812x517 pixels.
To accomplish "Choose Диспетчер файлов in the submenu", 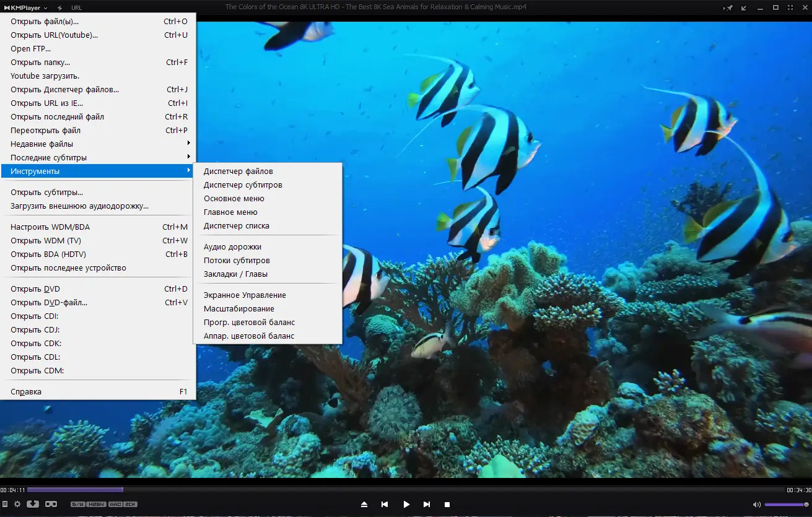I will pos(268,171).
